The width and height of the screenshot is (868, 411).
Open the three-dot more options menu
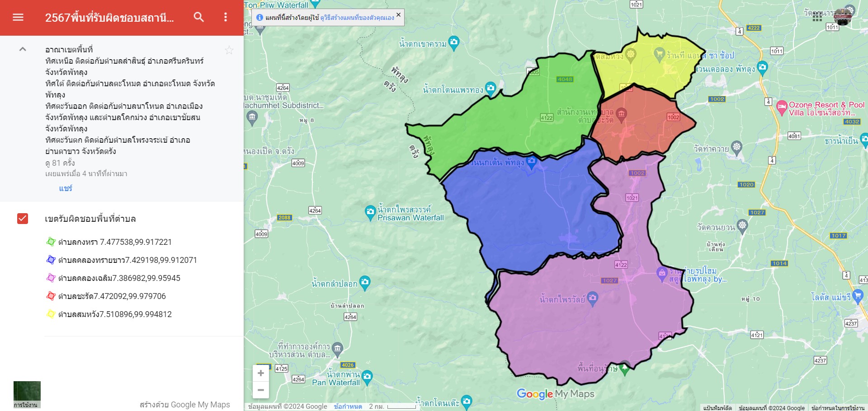[x=226, y=17]
